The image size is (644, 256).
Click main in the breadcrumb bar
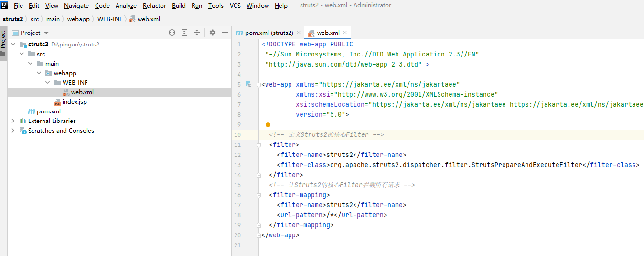(x=53, y=19)
